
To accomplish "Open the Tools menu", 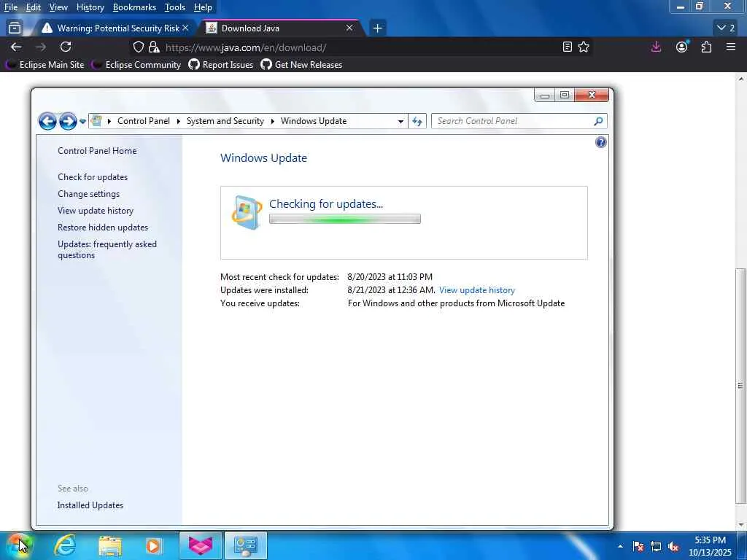I will click(x=175, y=7).
